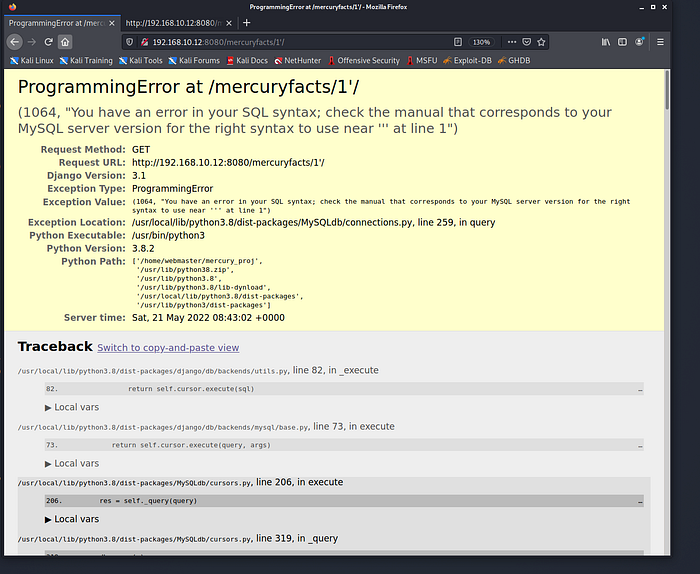Open the Firefox account menu
Viewport: 700px width, 574px height.
coord(639,42)
